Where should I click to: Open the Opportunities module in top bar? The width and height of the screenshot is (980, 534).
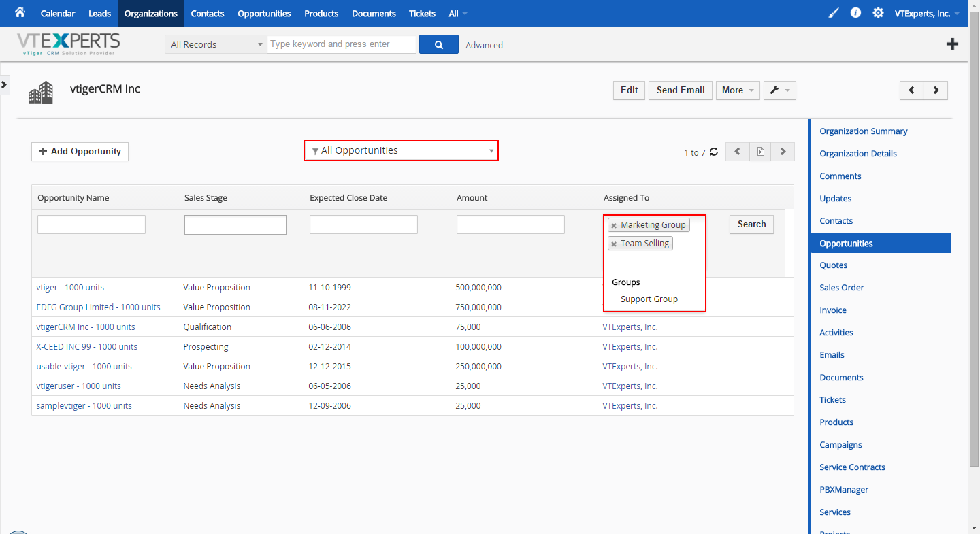[264, 14]
